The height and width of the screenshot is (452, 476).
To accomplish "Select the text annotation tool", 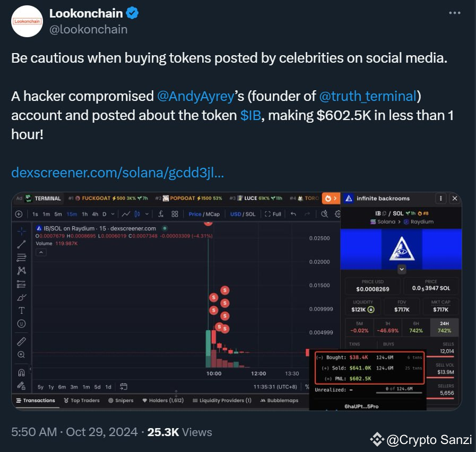I will click(x=21, y=310).
